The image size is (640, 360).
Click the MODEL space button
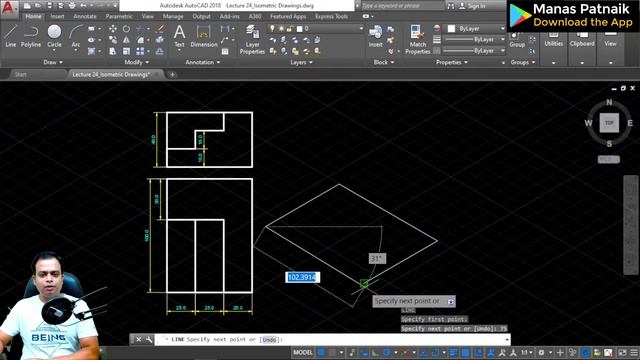click(x=303, y=352)
